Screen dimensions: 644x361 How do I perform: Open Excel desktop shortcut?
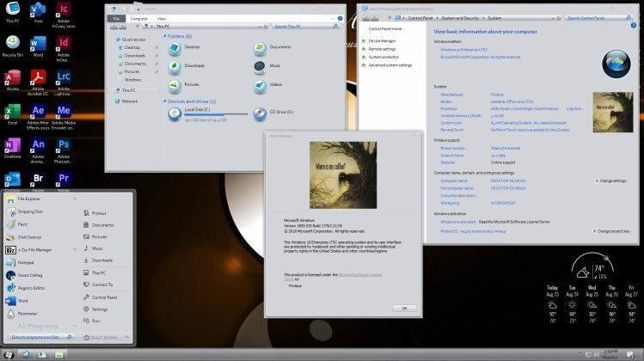[x=12, y=114]
